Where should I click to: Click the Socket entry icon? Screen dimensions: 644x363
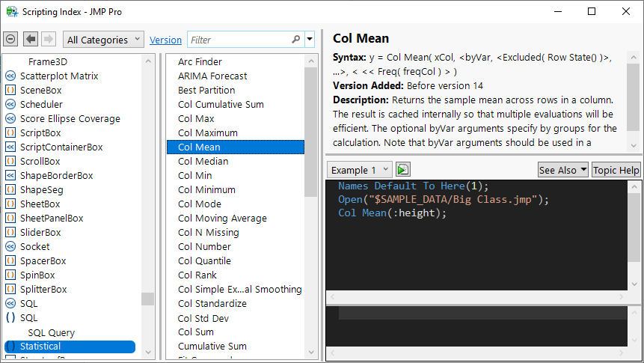pyautogui.click(x=10, y=246)
